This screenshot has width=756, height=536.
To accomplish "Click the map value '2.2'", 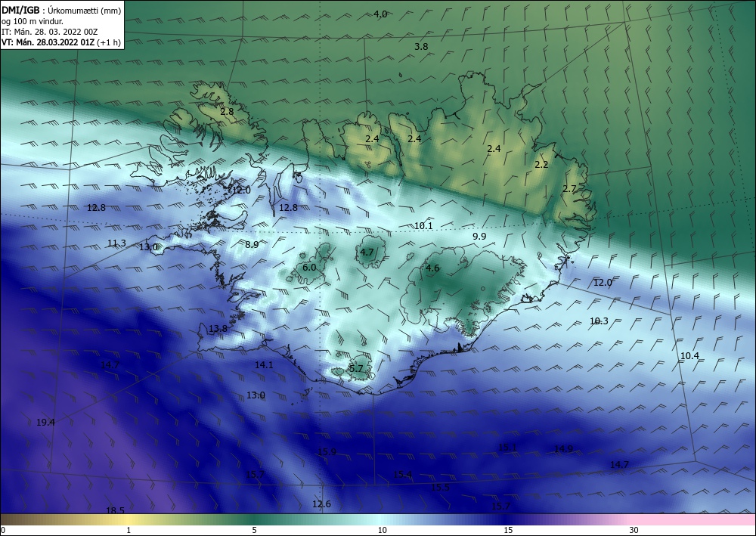I will point(541,164).
